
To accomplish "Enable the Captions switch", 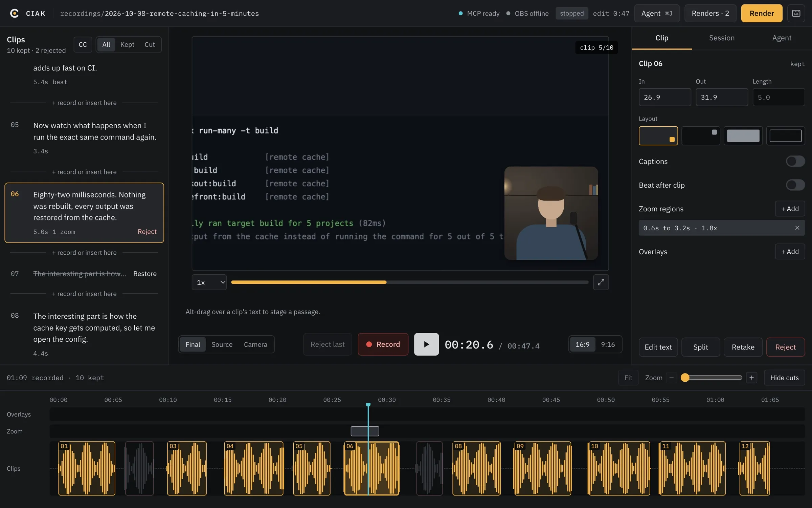I will coord(795,161).
